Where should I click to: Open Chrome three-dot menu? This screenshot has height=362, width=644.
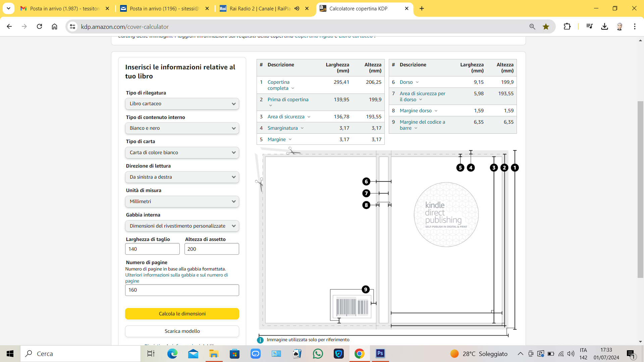point(635,26)
